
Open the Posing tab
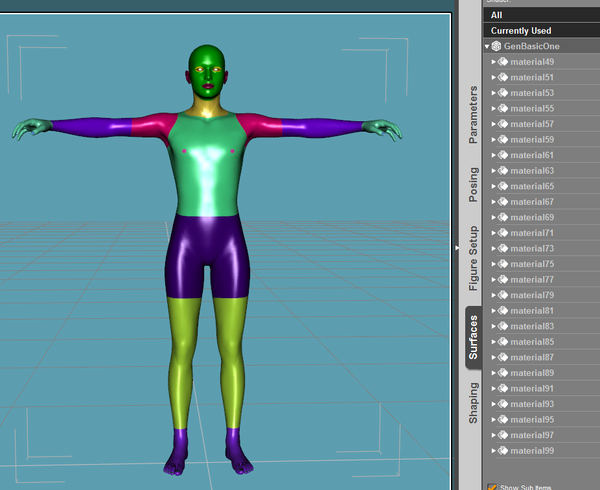coord(473,184)
